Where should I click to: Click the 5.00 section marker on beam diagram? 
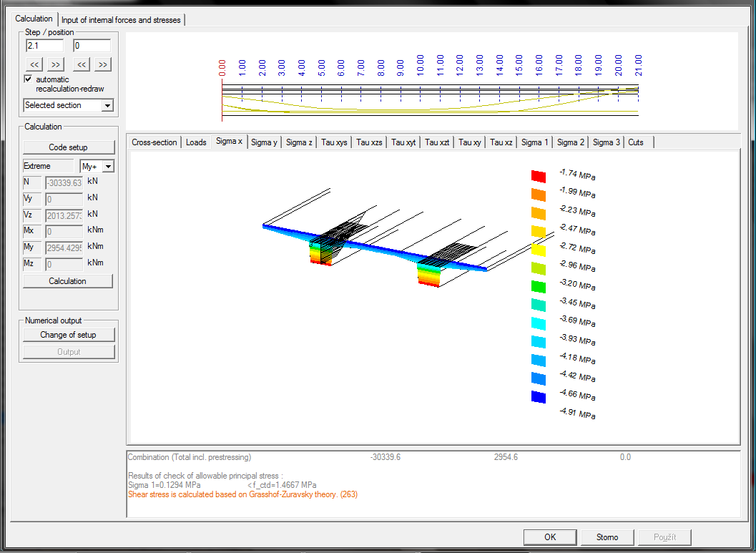click(x=321, y=68)
